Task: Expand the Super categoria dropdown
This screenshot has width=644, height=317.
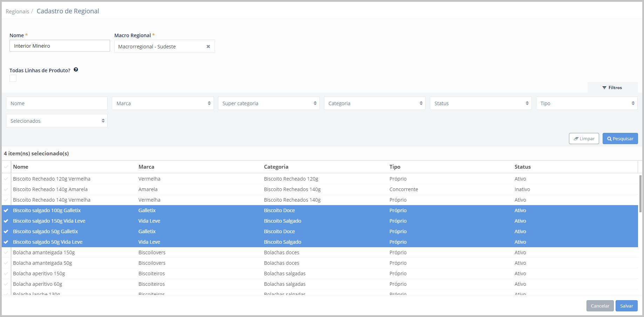Action: pos(269,103)
